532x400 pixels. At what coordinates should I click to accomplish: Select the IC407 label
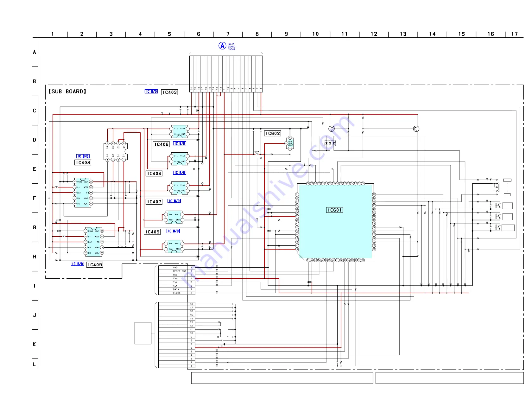(154, 202)
